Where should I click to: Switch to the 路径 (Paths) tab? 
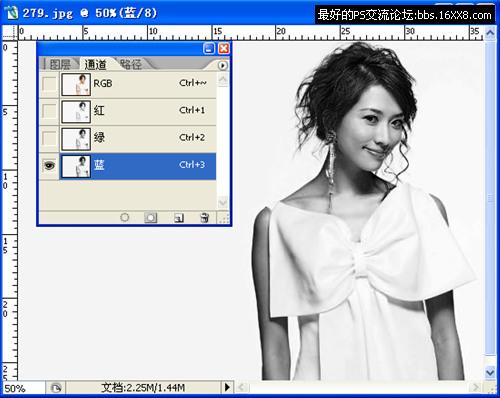click(131, 64)
